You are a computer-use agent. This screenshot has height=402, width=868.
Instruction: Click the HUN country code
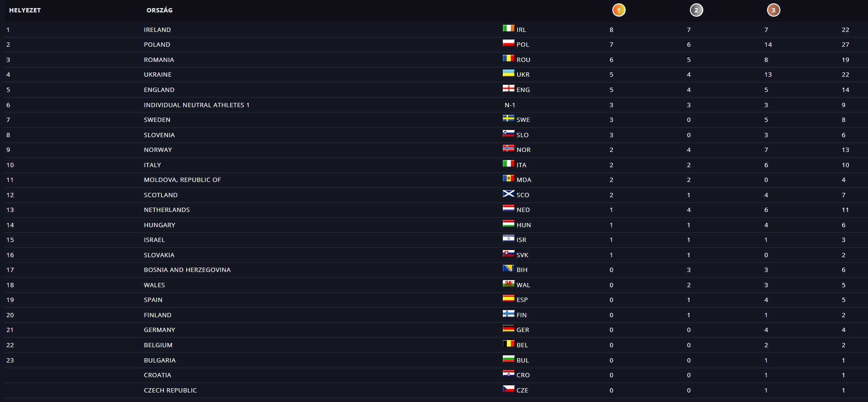tap(524, 225)
